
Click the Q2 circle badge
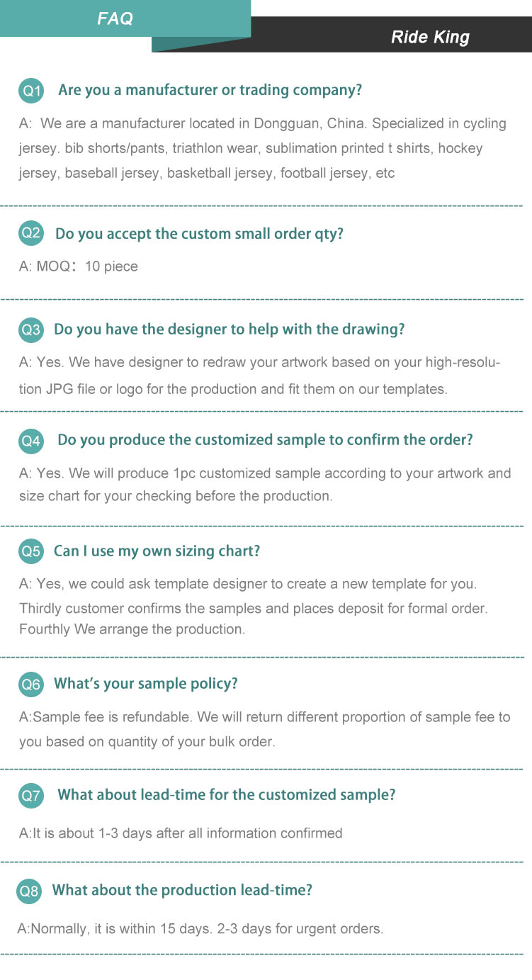pyautogui.click(x=31, y=233)
